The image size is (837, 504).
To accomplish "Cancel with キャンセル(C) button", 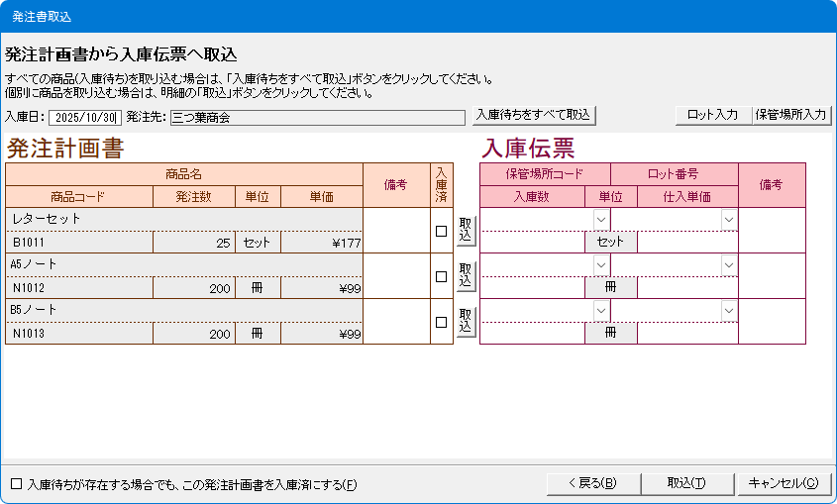I will coord(783,483).
